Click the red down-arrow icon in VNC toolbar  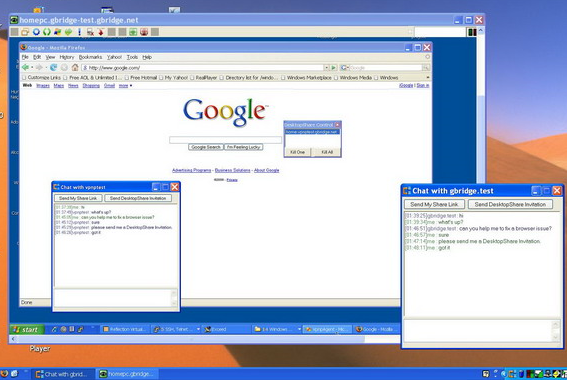[x=101, y=32]
